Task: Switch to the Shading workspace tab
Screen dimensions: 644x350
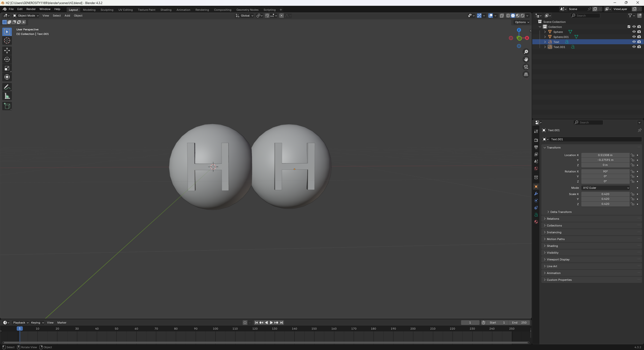Action: [x=166, y=10]
